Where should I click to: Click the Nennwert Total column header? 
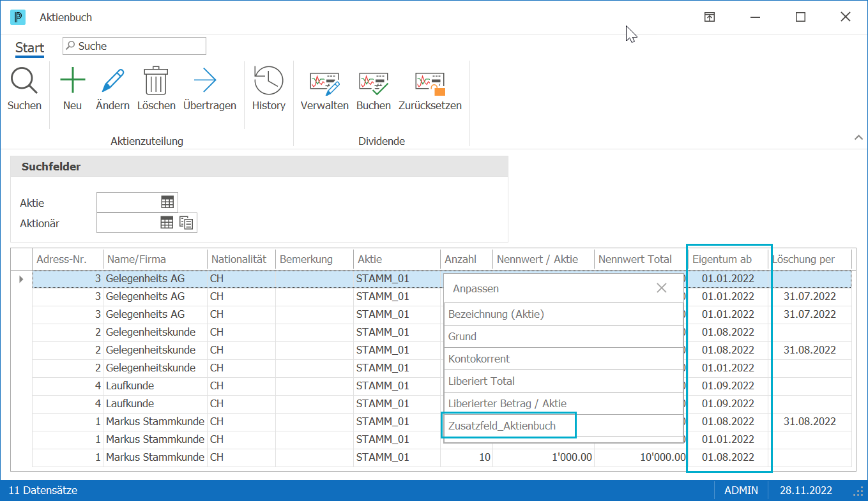pos(641,259)
